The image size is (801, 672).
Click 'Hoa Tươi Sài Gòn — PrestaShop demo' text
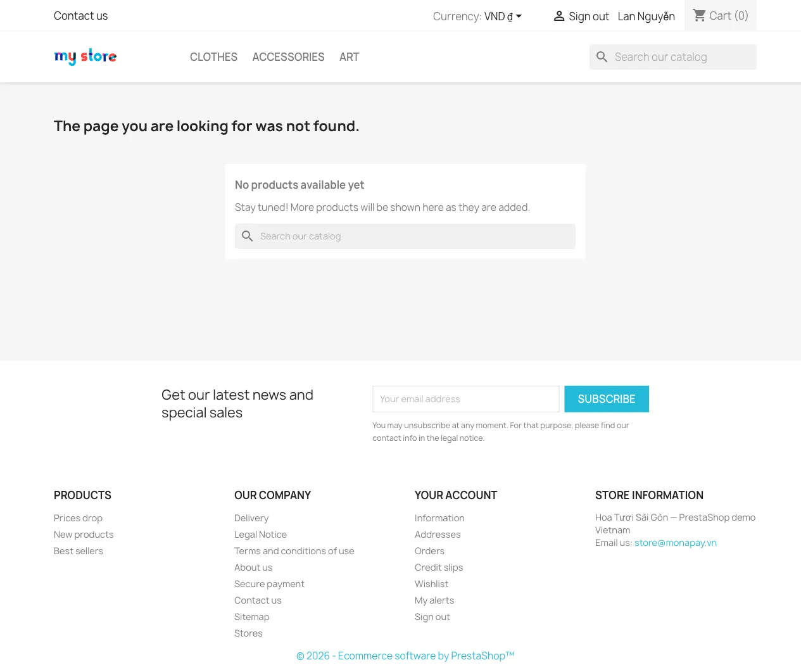pos(675,517)
